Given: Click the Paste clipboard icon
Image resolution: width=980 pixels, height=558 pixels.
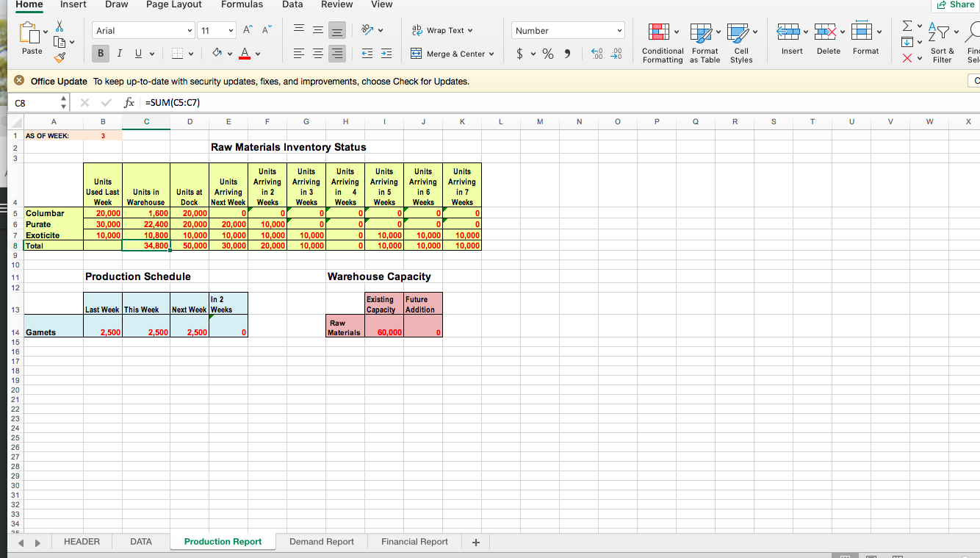Looking at the screenshot, I should pos(29,33).
